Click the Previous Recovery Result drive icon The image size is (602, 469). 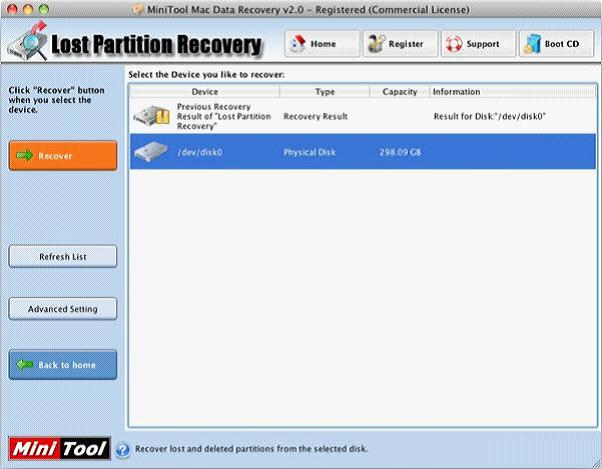(152, 116)
